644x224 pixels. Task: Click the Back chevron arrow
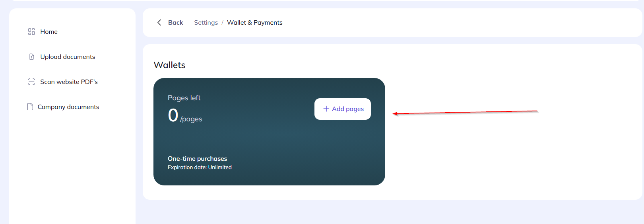point(159,23)
